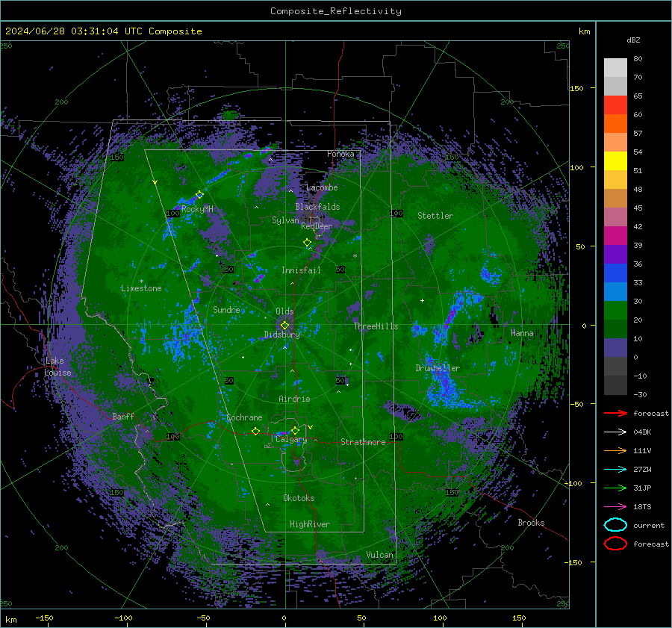Click the cyan current ellipse icon

pos(615,525)
